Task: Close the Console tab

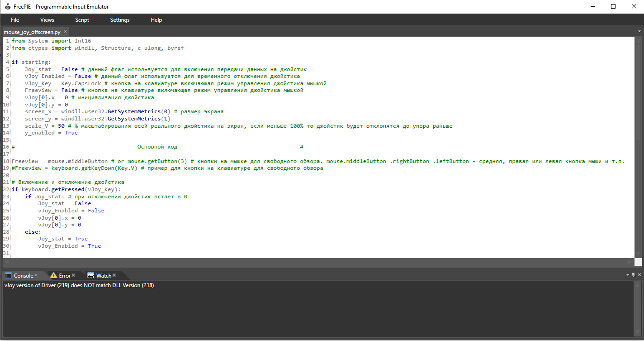Action: 36,275
